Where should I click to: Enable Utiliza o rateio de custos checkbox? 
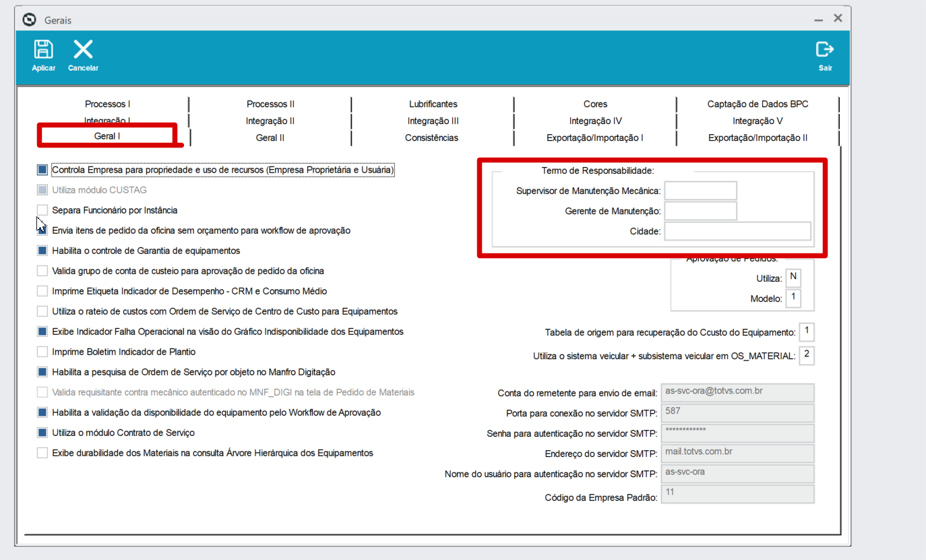coord(42,311)
